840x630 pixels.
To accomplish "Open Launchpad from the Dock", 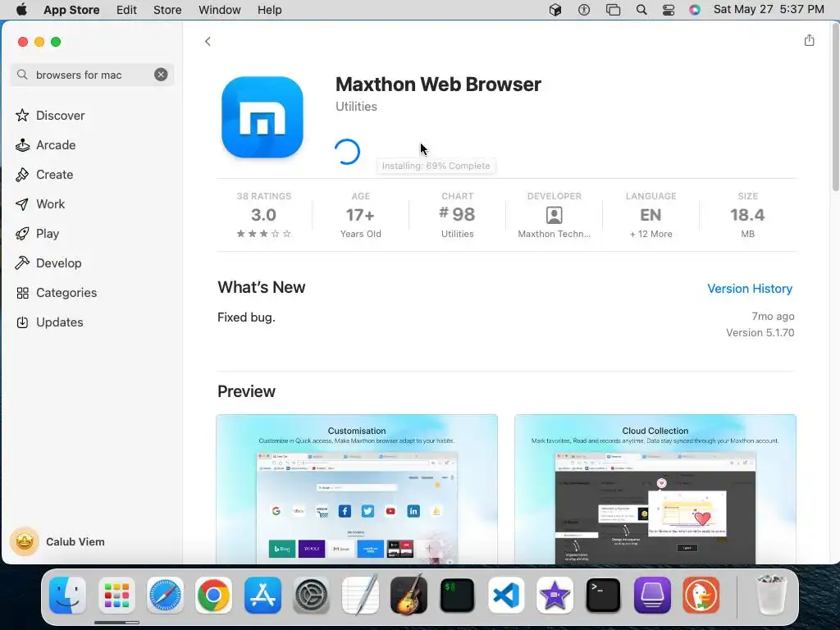I will (x=116, y=596).
